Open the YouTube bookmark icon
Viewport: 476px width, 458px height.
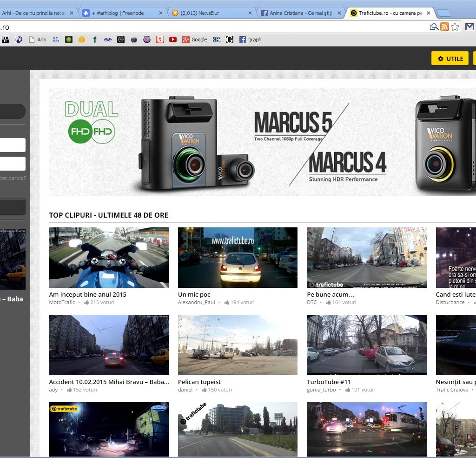(173, 40)
